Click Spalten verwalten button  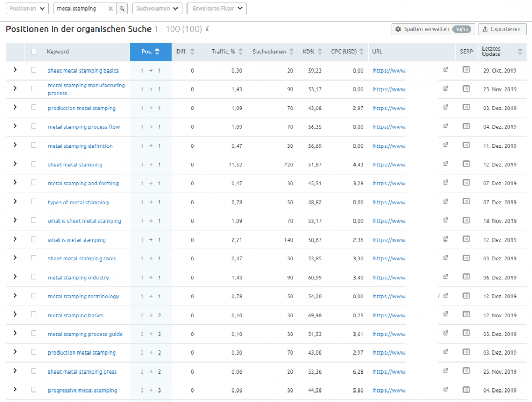(x=434, y=29)
